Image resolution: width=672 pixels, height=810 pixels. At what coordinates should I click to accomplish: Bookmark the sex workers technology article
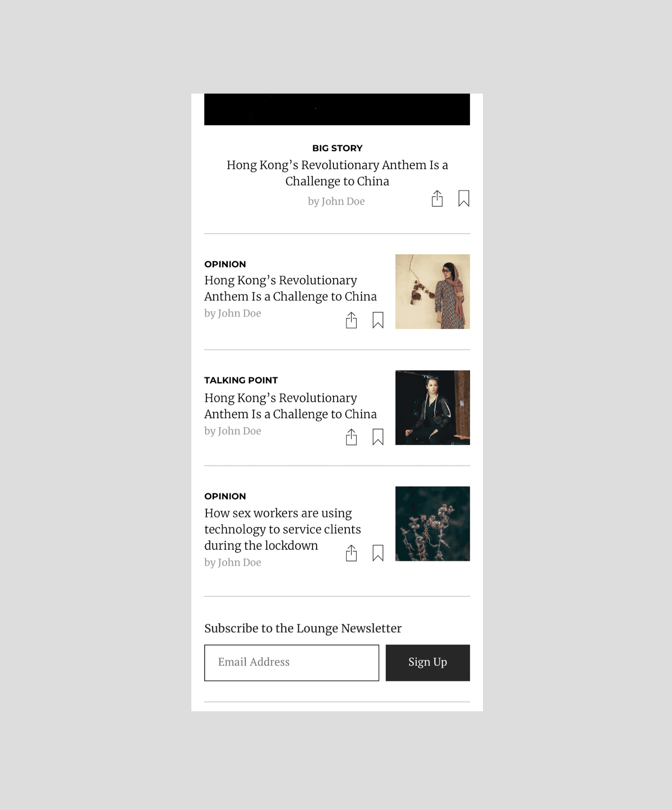point(378,553)
